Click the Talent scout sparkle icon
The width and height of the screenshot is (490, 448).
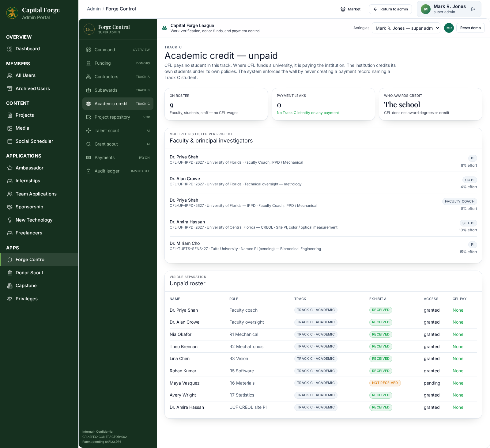(89, 131)
